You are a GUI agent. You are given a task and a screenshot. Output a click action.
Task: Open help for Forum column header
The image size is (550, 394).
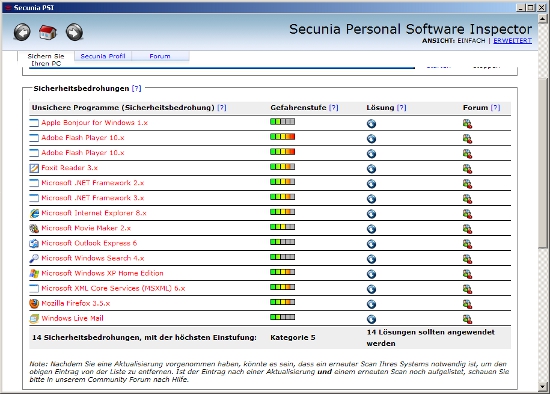(x=495, y=107)
